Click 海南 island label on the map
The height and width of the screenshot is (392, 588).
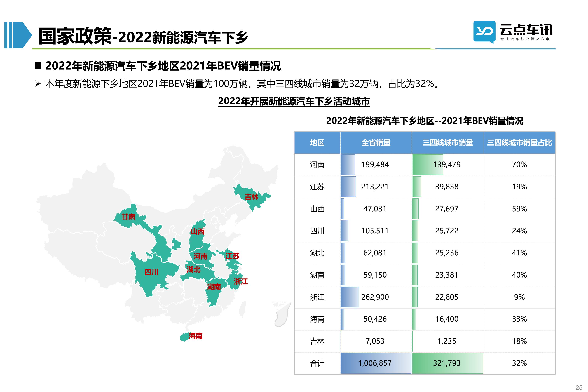coord(196,336)
